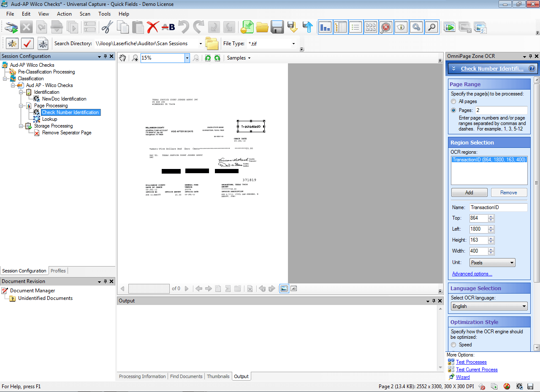Click the green new session icon

247,27
